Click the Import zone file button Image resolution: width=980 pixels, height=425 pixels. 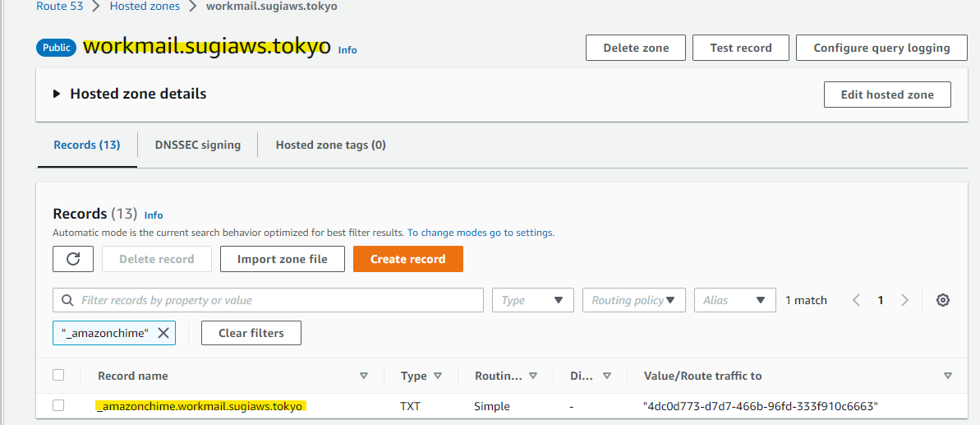pos(283,259)
